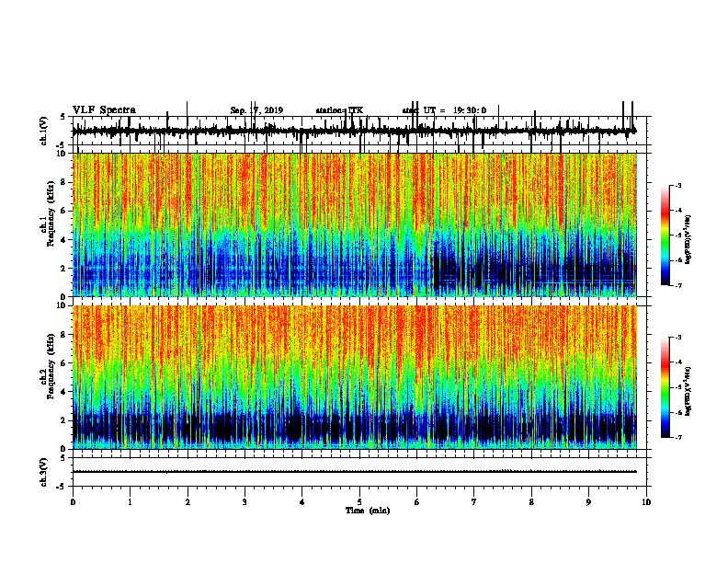Click the ch.2 spectrogram color scale bar
The width and height of the screenshot is (728, 563).
click(665, 387)
